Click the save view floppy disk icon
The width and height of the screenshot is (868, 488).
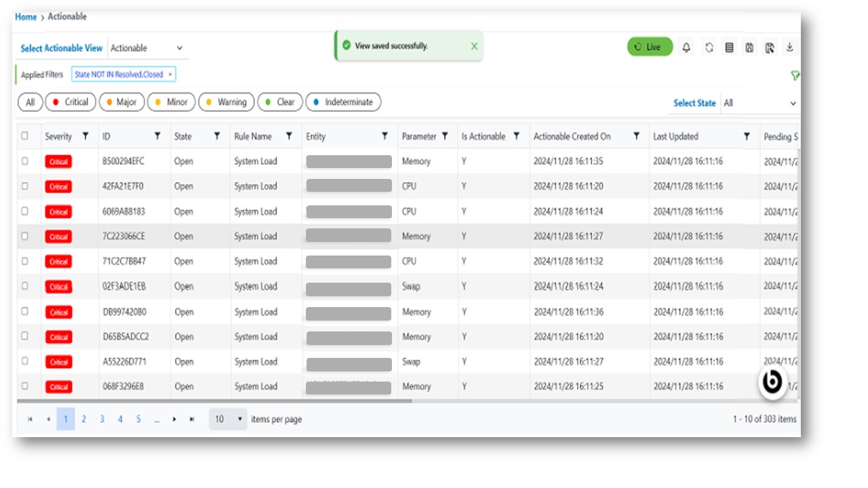pyautogui.click(x=749, y=47)
